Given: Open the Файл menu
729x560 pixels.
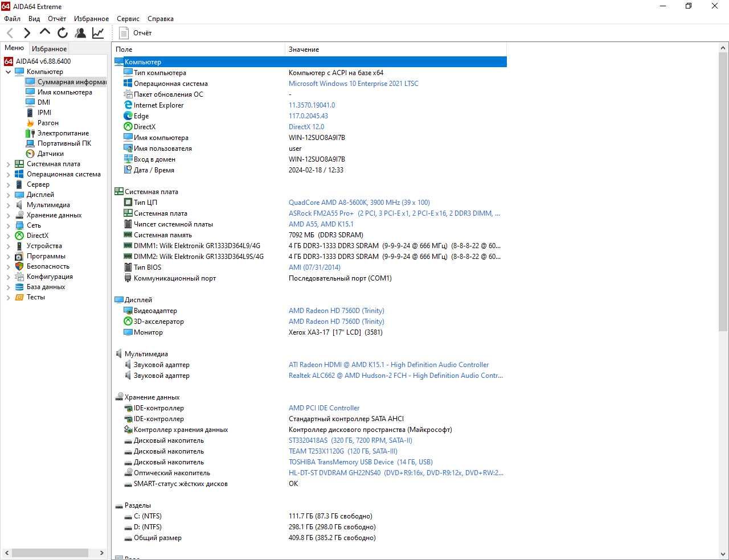Looking at the screenshot, I should [x=12, y=19].
